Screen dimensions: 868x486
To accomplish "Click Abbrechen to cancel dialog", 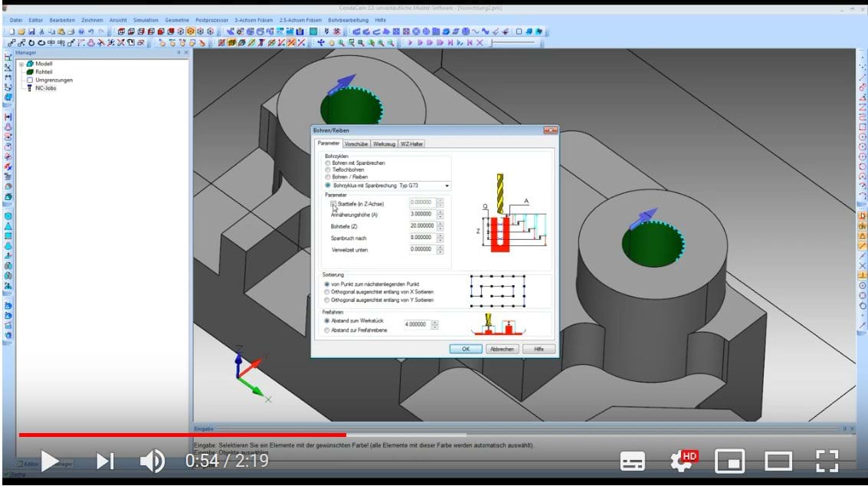I will 502,349.
